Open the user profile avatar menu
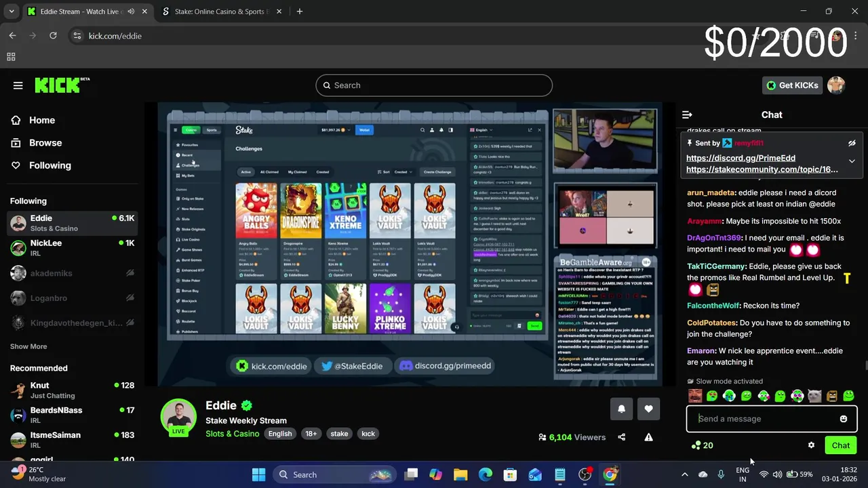This screenshot has height=488, width=868. click(836, 85)
